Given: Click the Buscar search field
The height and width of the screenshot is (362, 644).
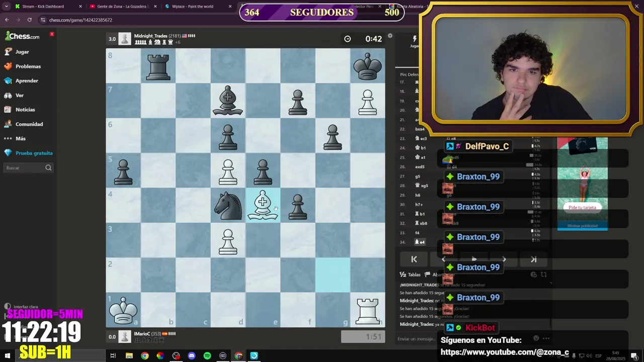Looking at the screenshot, I should [28, 168].
